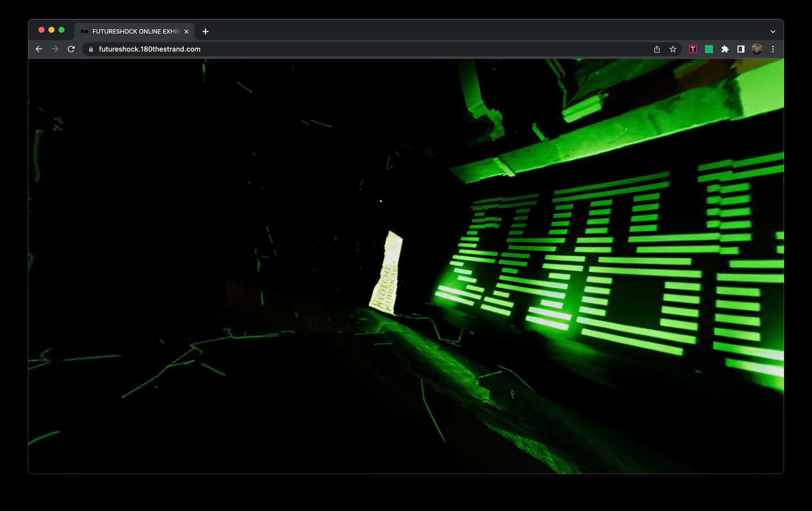Reload the futureshock page
This screenshot has width=812, height=511.
click(x=71, y=49)
